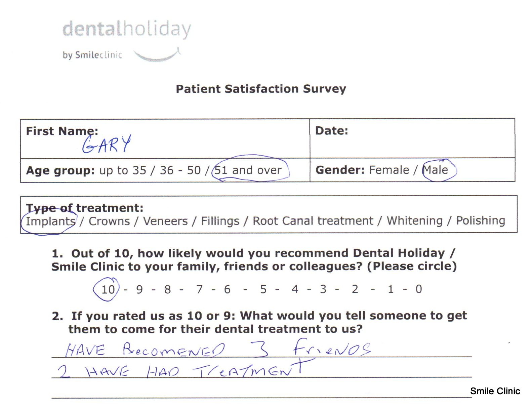This screenshot has height=407, width=532.
Task: Select the circled "Male" gender option
Action: pos(435,170)
